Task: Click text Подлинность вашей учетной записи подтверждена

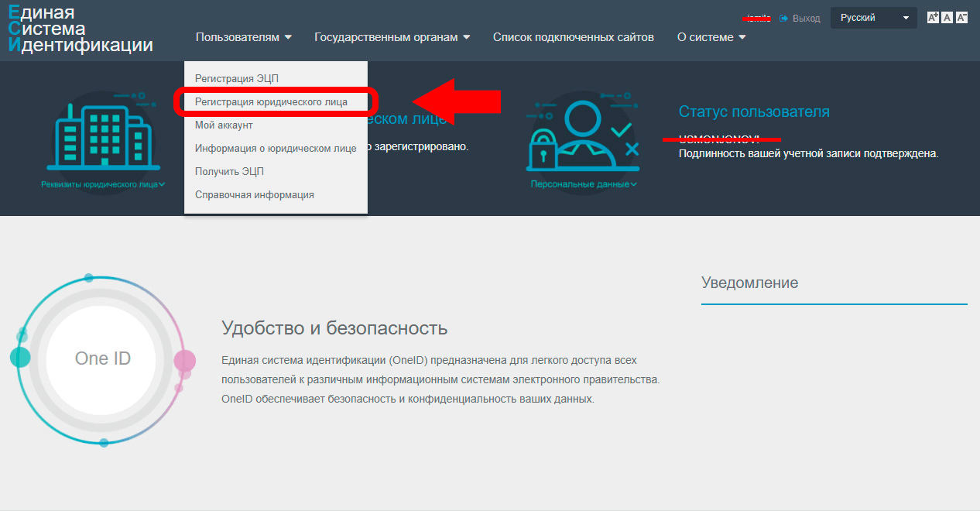Action: click(808, 153)
